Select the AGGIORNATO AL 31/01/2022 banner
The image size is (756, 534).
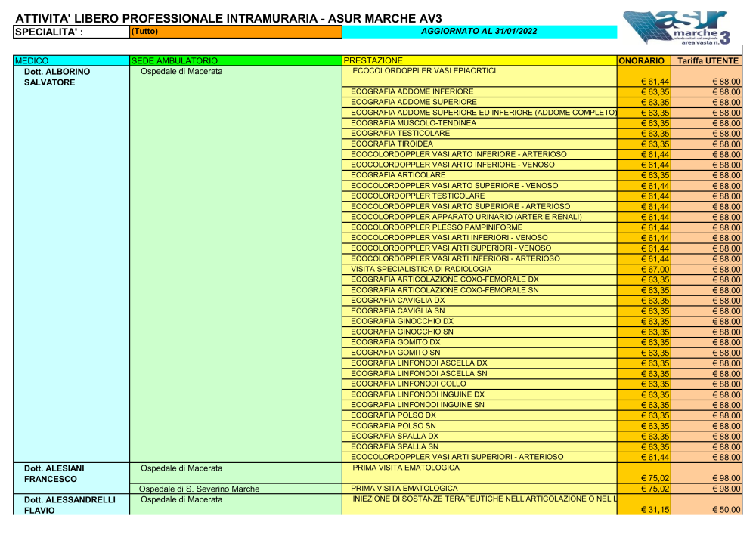click(x=479, y=31)
